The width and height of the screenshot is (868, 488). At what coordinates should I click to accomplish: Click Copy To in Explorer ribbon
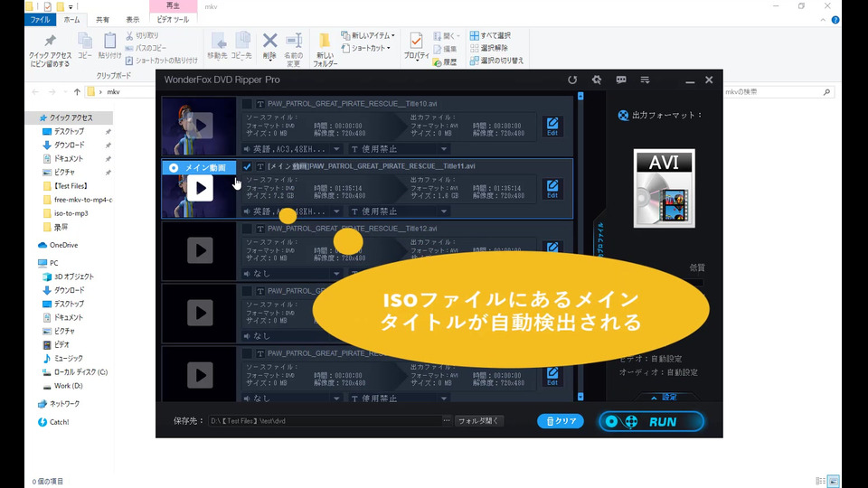point(241,46)
